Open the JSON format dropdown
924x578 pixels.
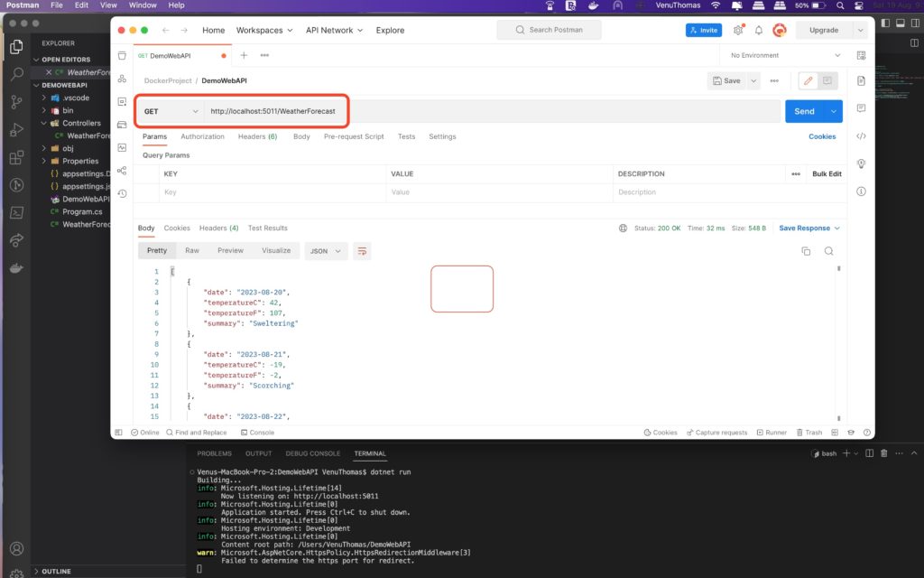326,251
